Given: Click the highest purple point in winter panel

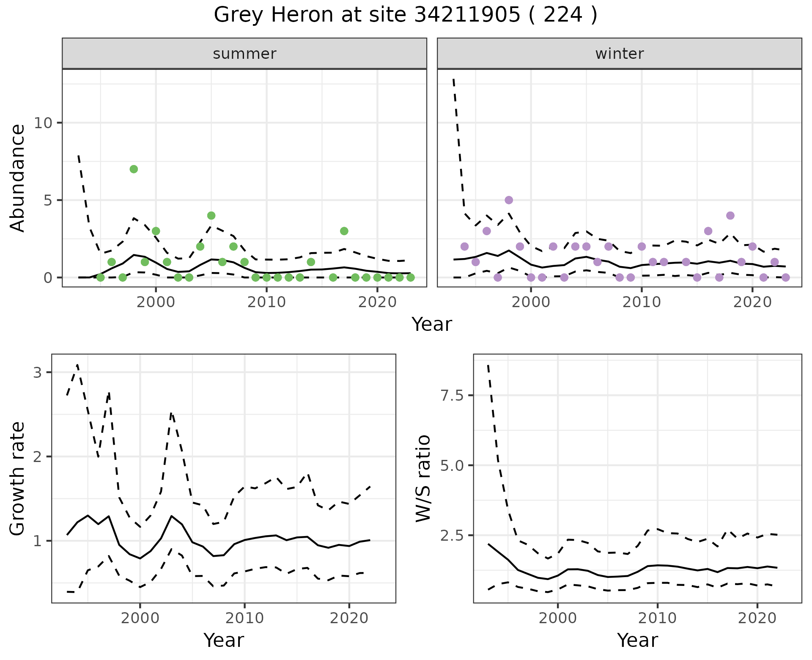Looking at the screenshot, I should (x=509, y=200).
